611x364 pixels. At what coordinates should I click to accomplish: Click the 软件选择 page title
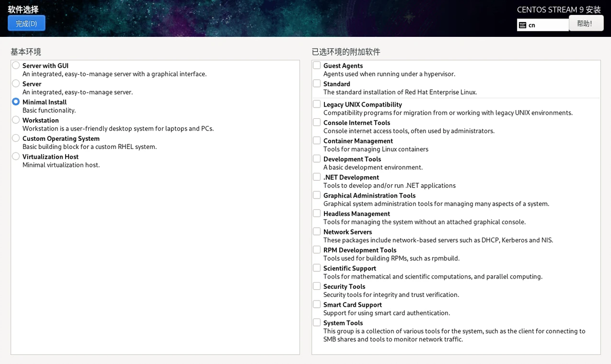coord(24,9)
